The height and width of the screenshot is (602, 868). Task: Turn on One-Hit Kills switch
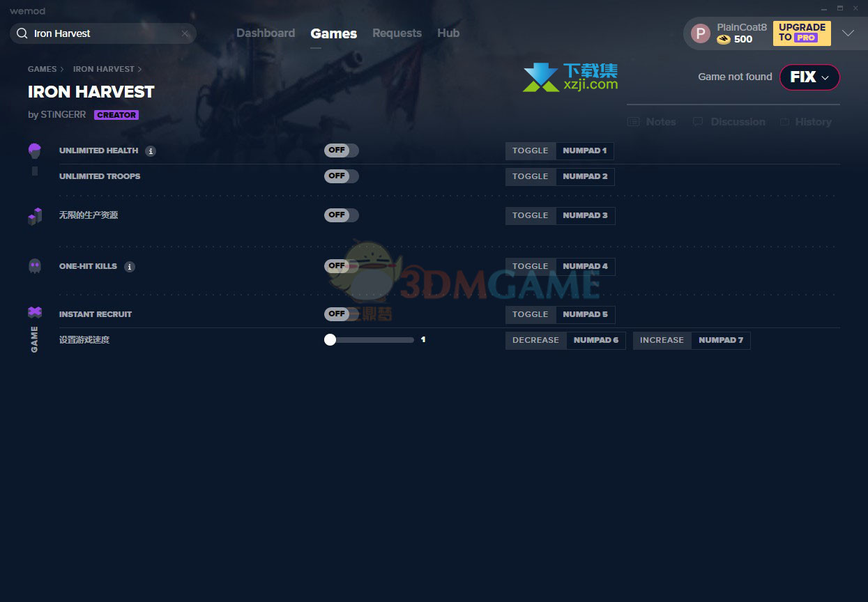[342, 266]
